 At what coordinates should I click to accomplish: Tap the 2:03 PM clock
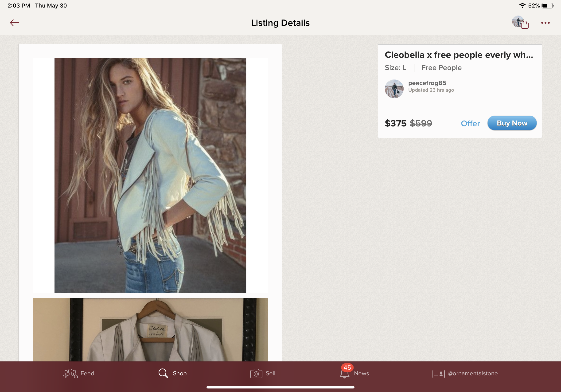19,6
